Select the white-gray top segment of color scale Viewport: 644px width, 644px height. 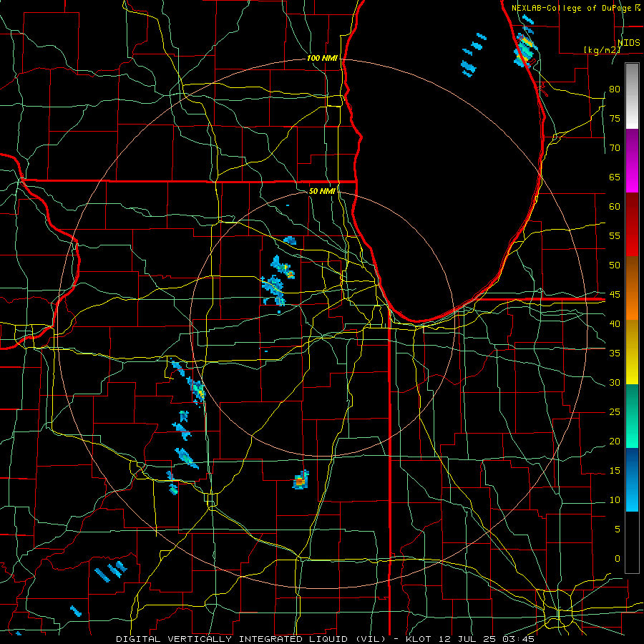(632, 96)
